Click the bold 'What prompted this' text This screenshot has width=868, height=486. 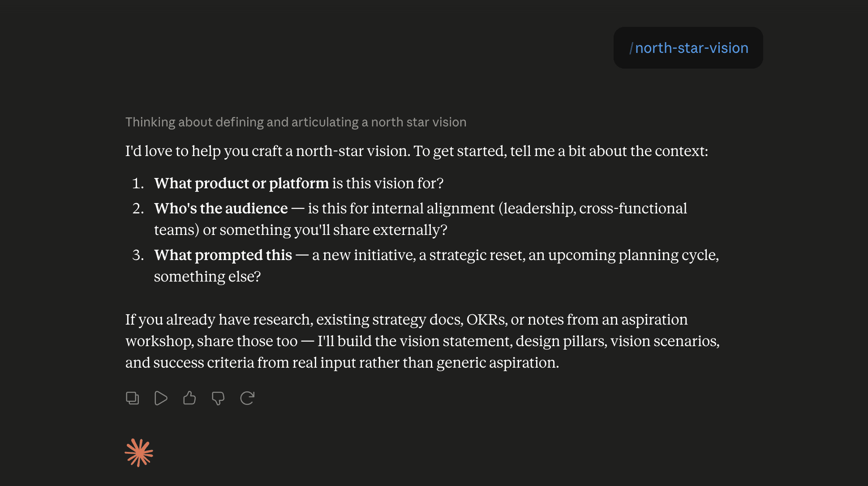223,255
